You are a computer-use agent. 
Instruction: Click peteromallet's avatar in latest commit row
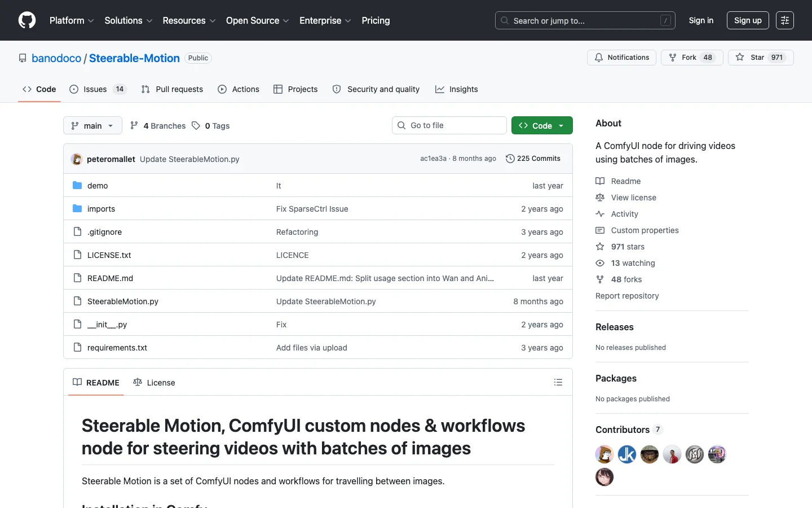coord(77,159)
